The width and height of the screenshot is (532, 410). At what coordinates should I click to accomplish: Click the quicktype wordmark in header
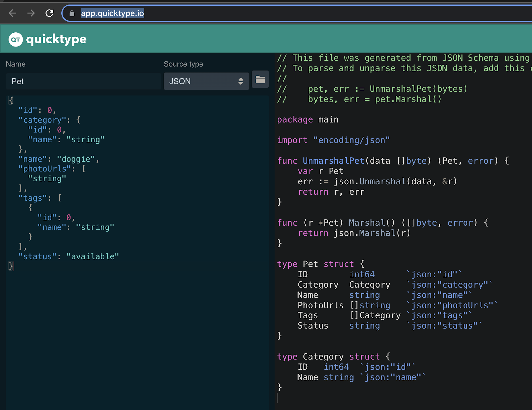[x=56, y=39]
